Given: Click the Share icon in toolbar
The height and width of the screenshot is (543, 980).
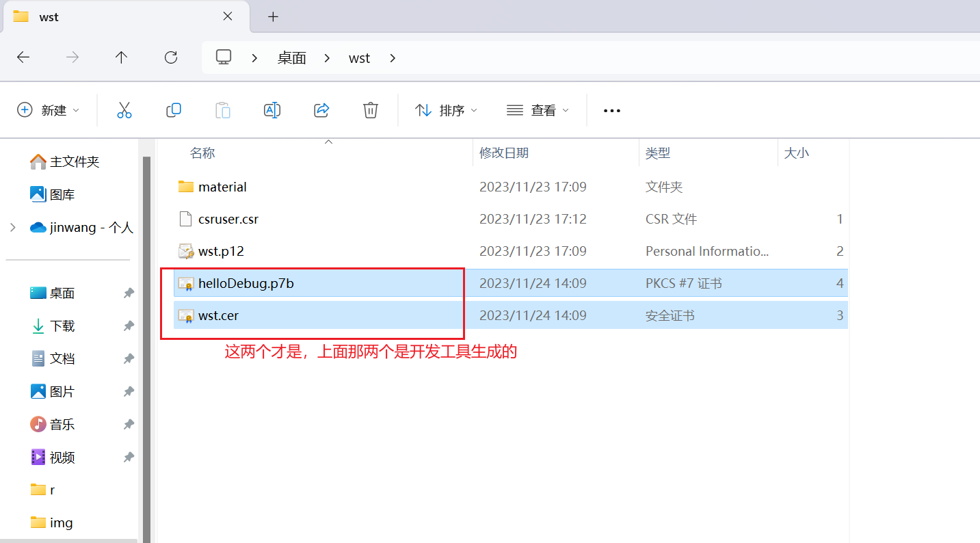Looking at the screenshot, I should point(321,110).
